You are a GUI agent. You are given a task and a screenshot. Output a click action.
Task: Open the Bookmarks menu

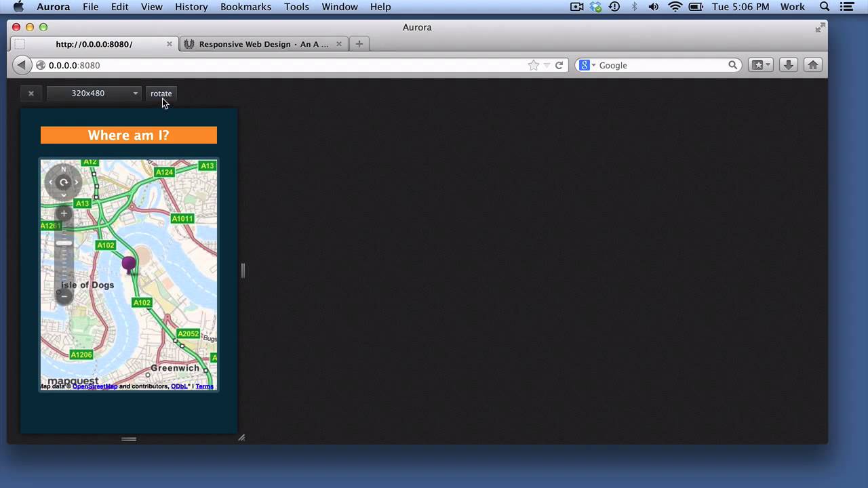coord(245,7)
